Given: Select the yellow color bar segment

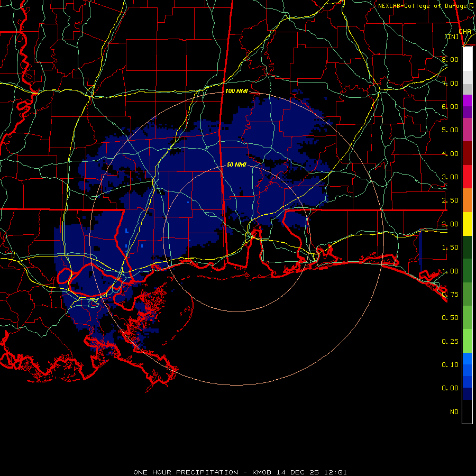Looking at the screenshot, I should pos(467,224).
